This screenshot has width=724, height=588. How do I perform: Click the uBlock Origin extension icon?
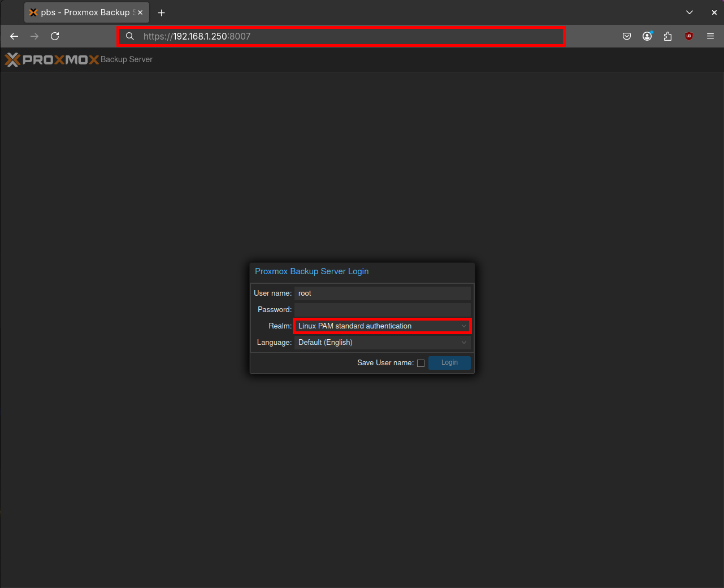tap(688, 36)
